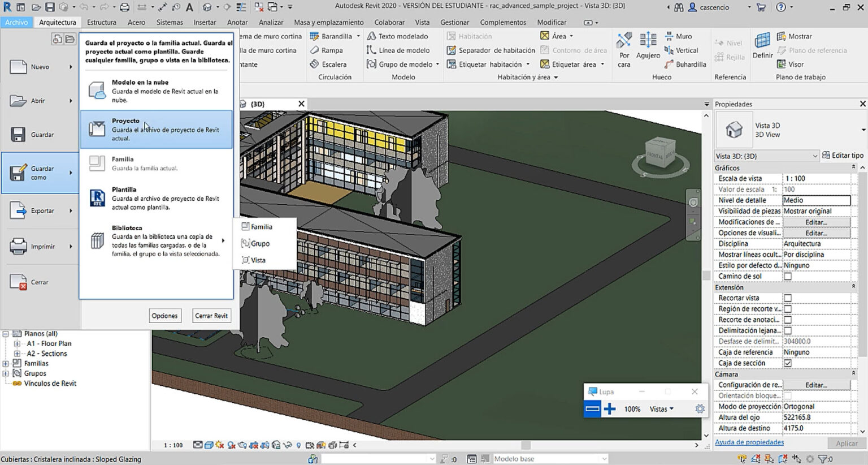
Task: Click the Escala de vista value field
Action: tap(816, 179)
